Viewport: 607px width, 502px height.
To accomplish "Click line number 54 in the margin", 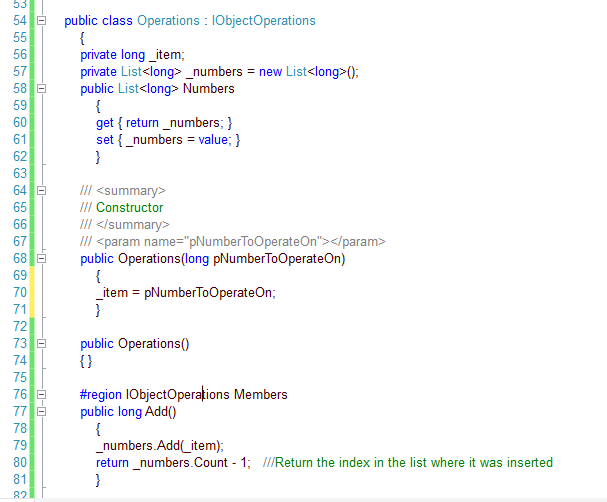I will click(20, 21).
